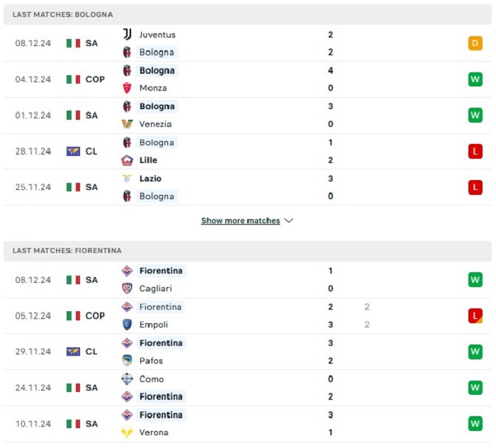Click the Monza team logo
This screenshot has height=448, width=496.
(127, 88)
